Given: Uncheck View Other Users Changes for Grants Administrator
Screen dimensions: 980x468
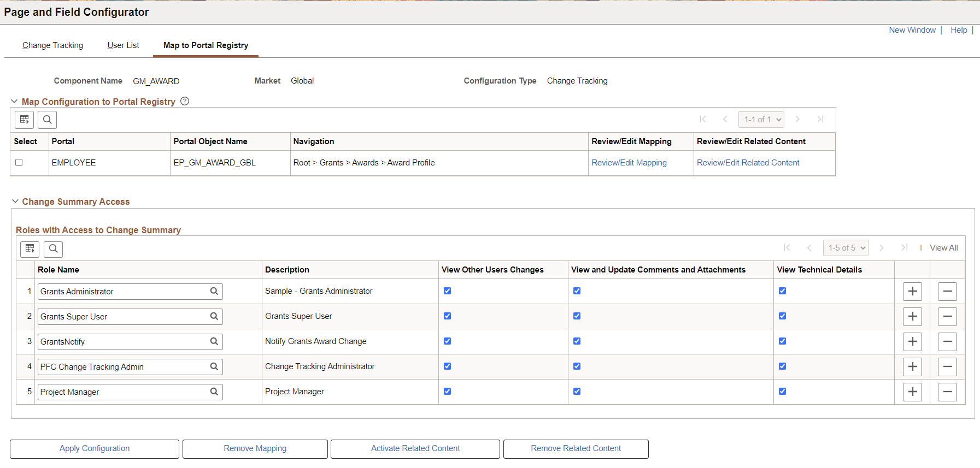Looking at the screenshot, I should coord(447,291).
